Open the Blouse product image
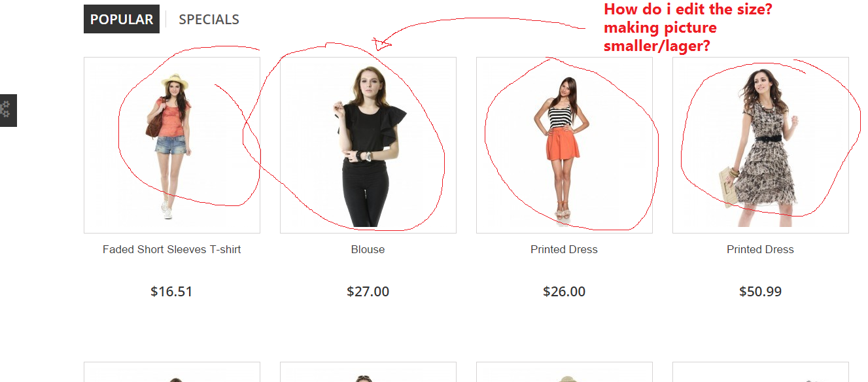868x382 pixels. pyautogui.click(x=368, y=145)
